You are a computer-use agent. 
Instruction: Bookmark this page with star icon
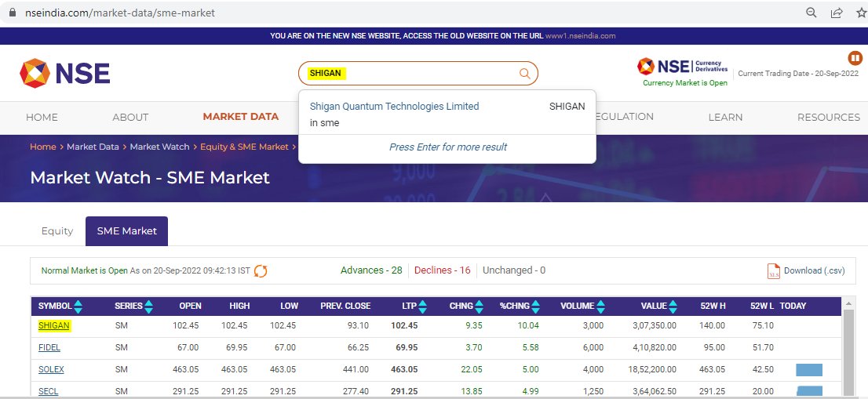(862, 13)
